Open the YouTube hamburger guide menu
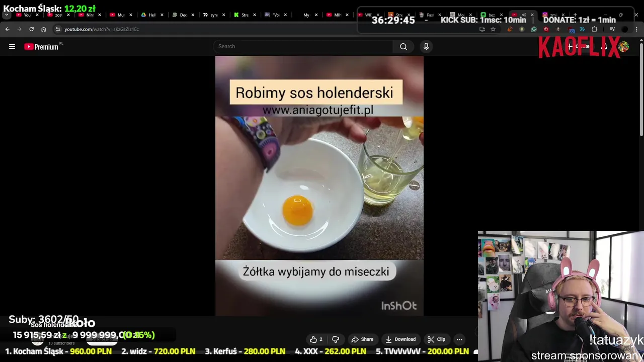 (12, 47)
